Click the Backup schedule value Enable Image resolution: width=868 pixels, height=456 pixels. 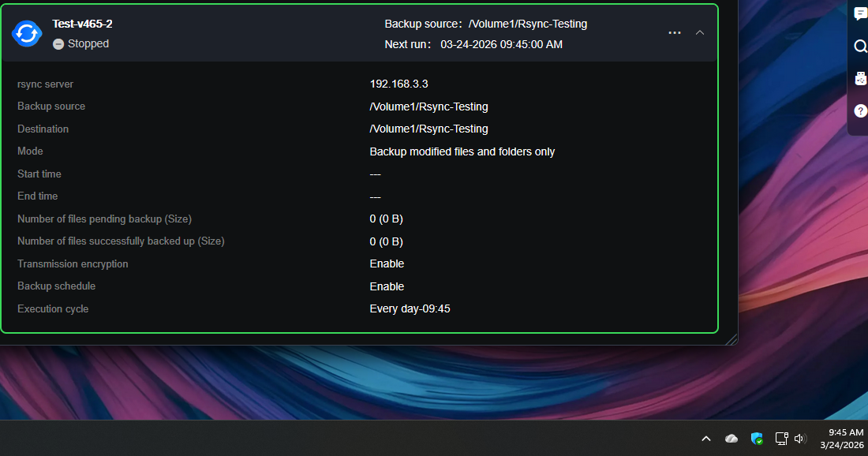(387, 286)
